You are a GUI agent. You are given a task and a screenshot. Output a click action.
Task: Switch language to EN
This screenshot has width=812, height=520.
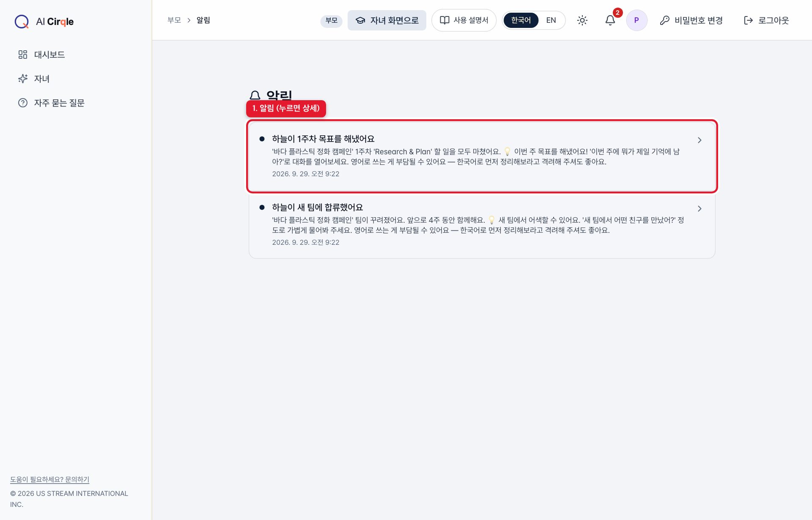551,20
